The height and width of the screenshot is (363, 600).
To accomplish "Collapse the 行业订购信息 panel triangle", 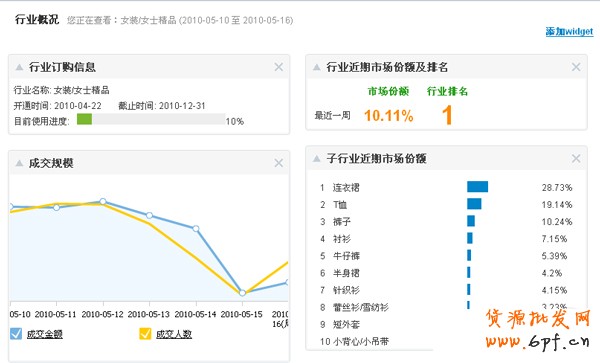I will (19, 67).
